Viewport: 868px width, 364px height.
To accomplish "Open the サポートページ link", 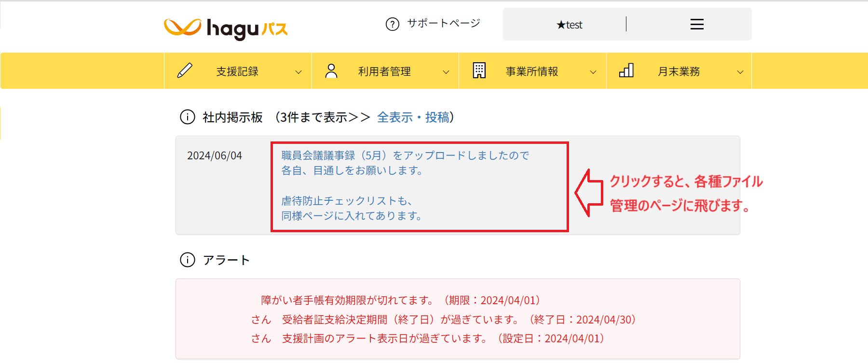I will [x=443, y=23].
